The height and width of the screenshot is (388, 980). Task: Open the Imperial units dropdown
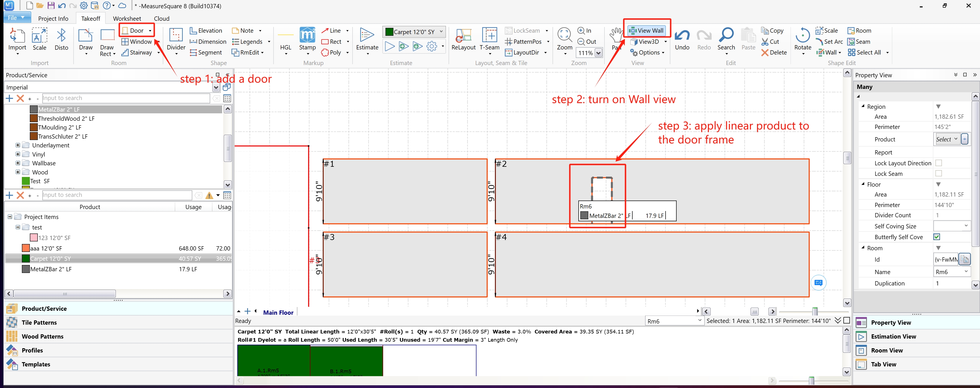(216, 87)
